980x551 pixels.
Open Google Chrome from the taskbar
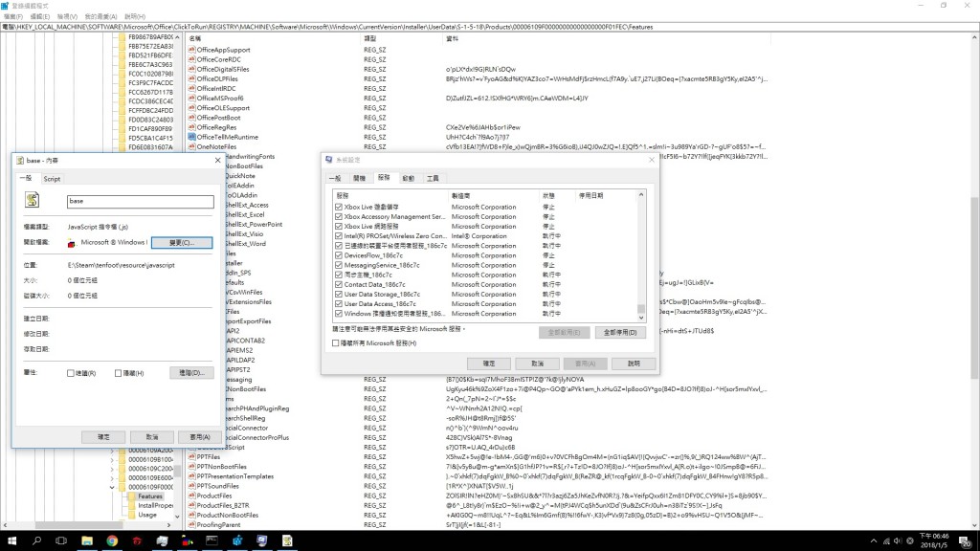(112, 540)
